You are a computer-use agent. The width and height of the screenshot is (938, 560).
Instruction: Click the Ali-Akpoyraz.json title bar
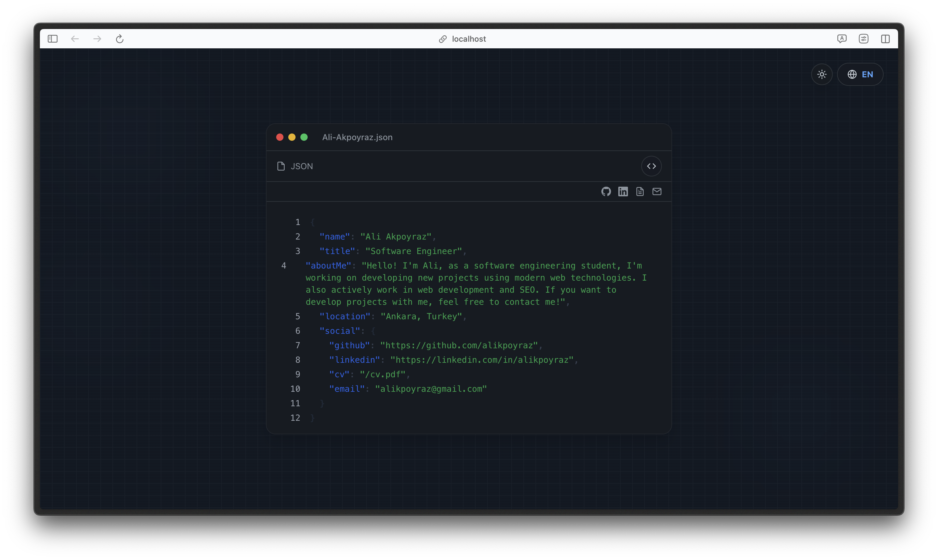pos(357,137)
